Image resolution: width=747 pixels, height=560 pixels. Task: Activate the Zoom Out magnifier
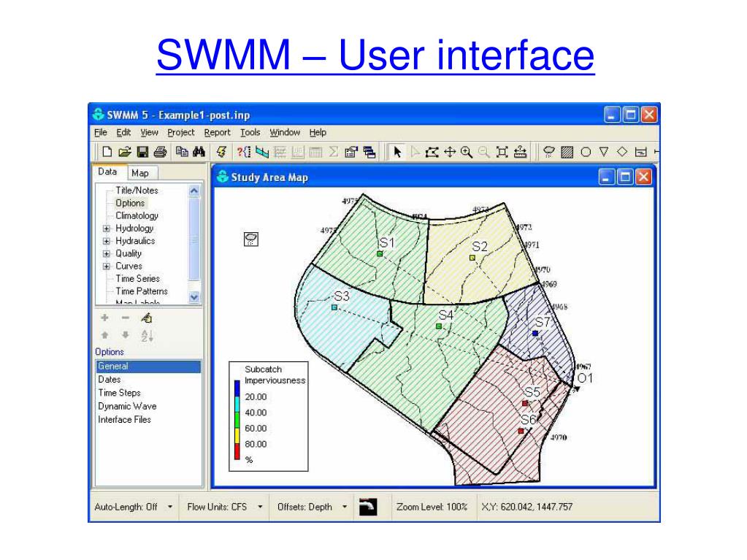tap(483, 152)
